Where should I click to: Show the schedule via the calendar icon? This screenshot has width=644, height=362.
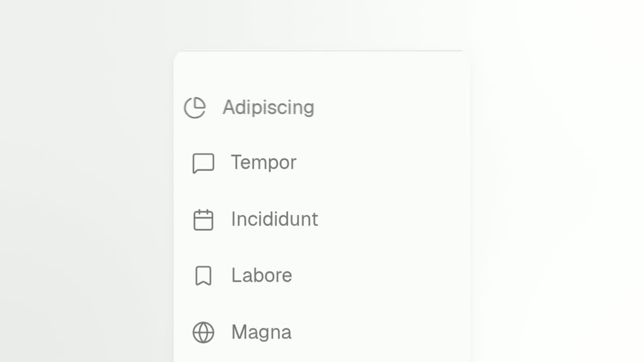click(x=203, y=220)
